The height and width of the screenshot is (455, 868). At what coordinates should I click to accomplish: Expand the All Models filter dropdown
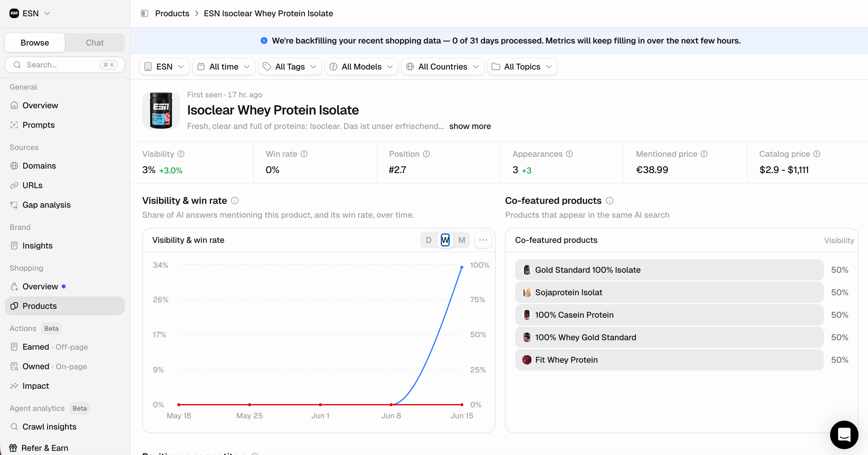click(361, 67)
